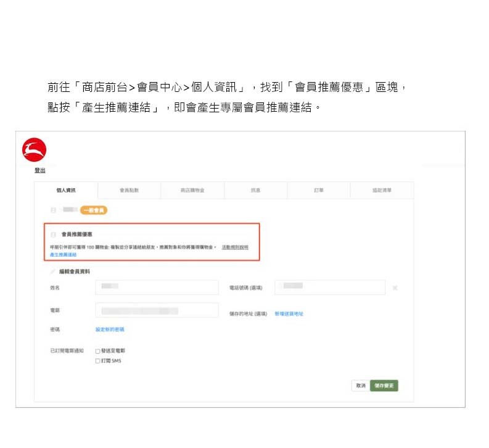
Task: Open the 活動規則說明 link
Action: pyautogui.click(x=235, y=247)
